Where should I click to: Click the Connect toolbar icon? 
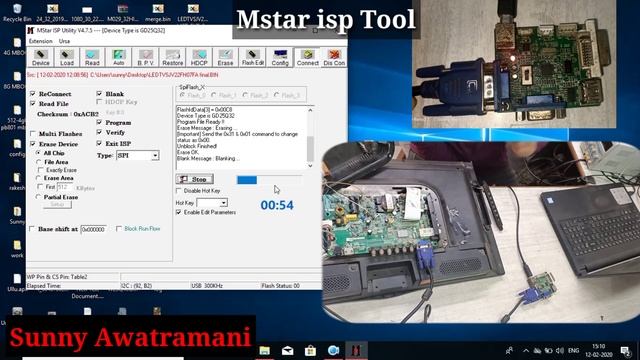point(307,57)
